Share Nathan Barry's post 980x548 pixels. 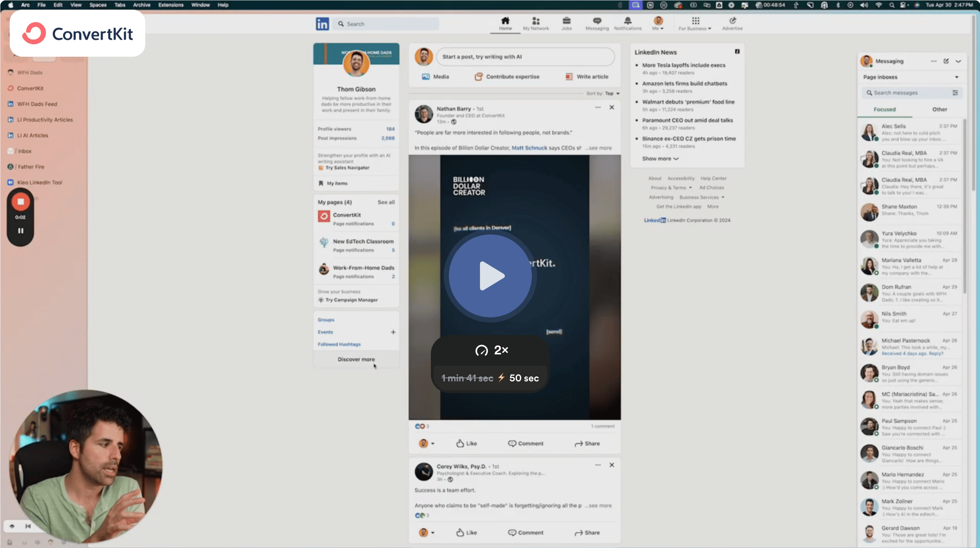(x=587, y=443)
